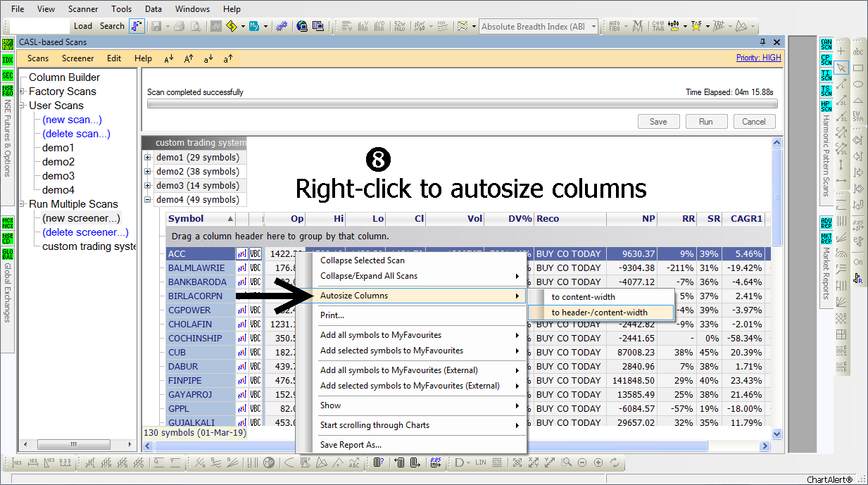Viewport: 868px width, 485px height.
Task: Open the Screener menu in scans panel
Action: pos(77,58)
